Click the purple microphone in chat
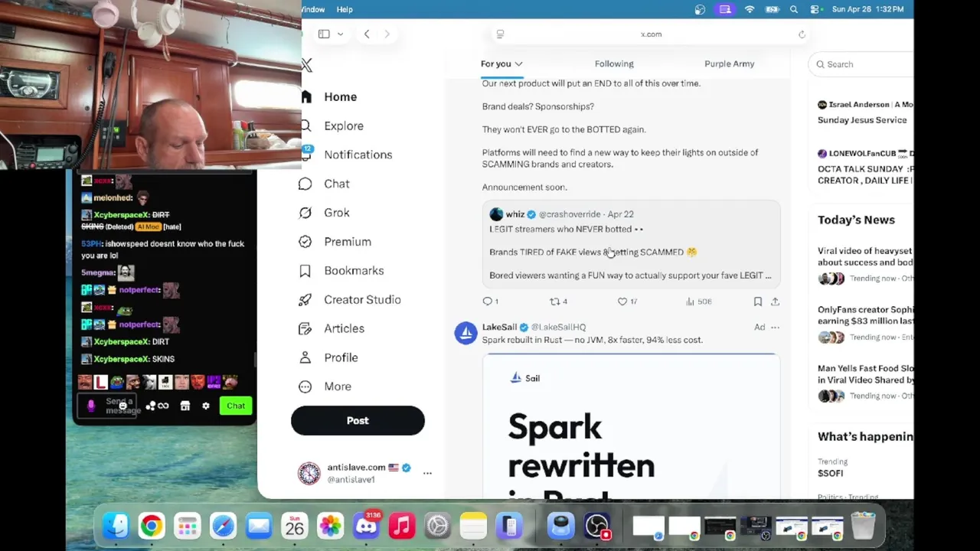Image resolution: width=980 pixels, height=551 pixels. click(x=91, y=406)
